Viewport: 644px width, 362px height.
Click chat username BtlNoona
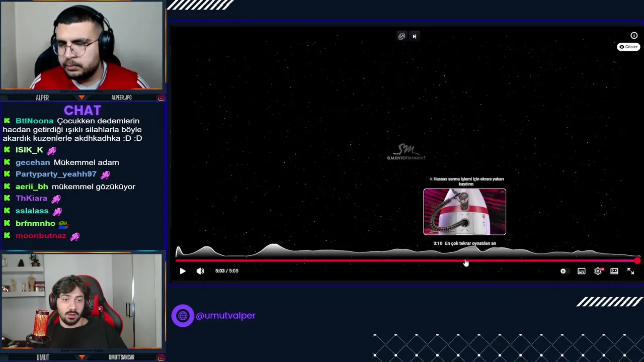click(34, 121)
